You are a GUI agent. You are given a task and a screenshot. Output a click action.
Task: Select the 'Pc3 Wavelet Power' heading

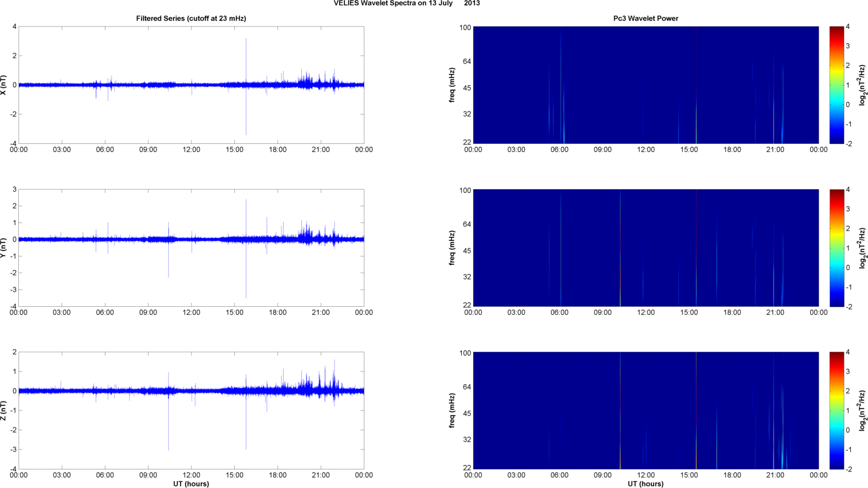(x=646, y=18)
